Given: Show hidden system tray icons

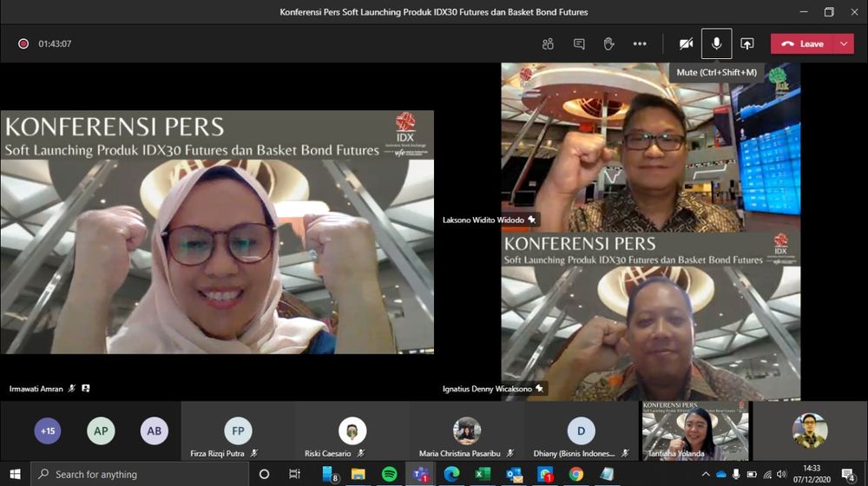Looking at the screenshot, I should coord(706,474).
